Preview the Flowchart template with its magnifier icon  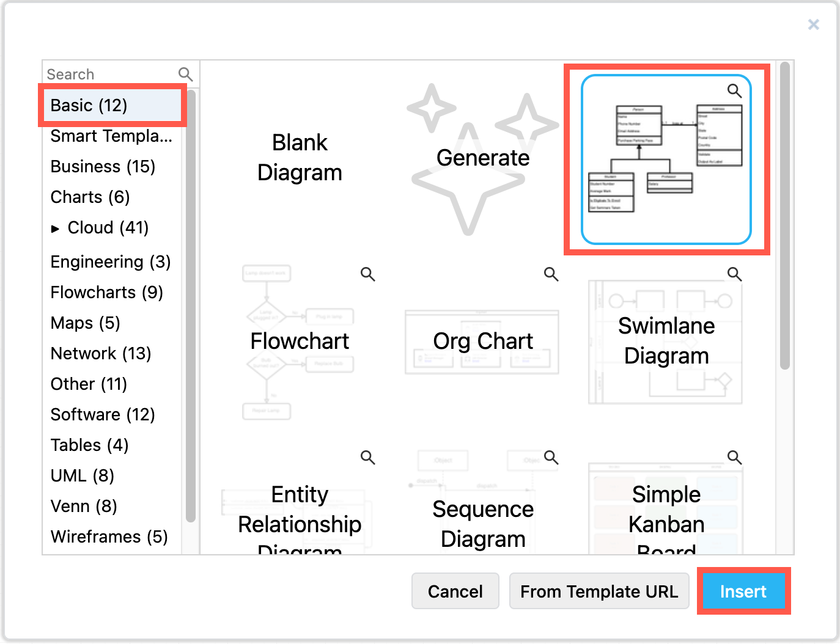tap(367, 274)
